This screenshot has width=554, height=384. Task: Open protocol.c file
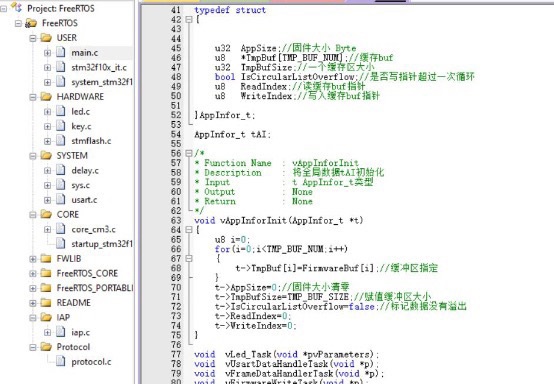pos(91,362)
